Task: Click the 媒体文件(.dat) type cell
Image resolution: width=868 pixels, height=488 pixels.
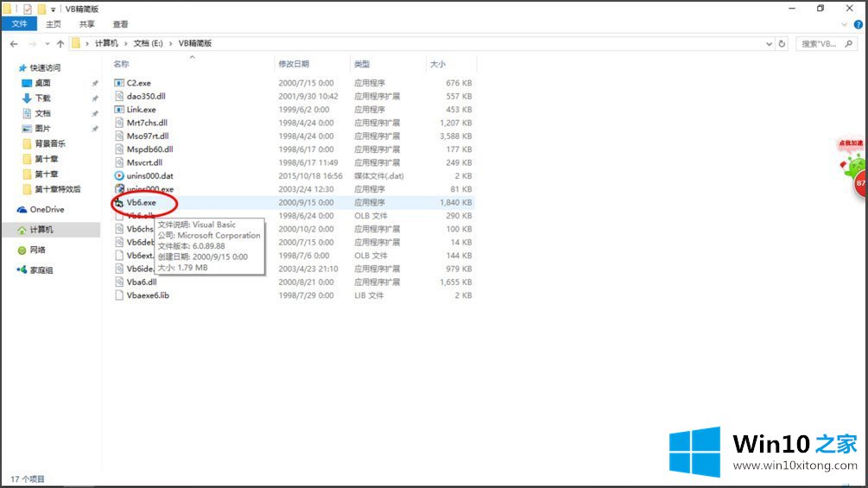Action: click(x=379, y=176)
